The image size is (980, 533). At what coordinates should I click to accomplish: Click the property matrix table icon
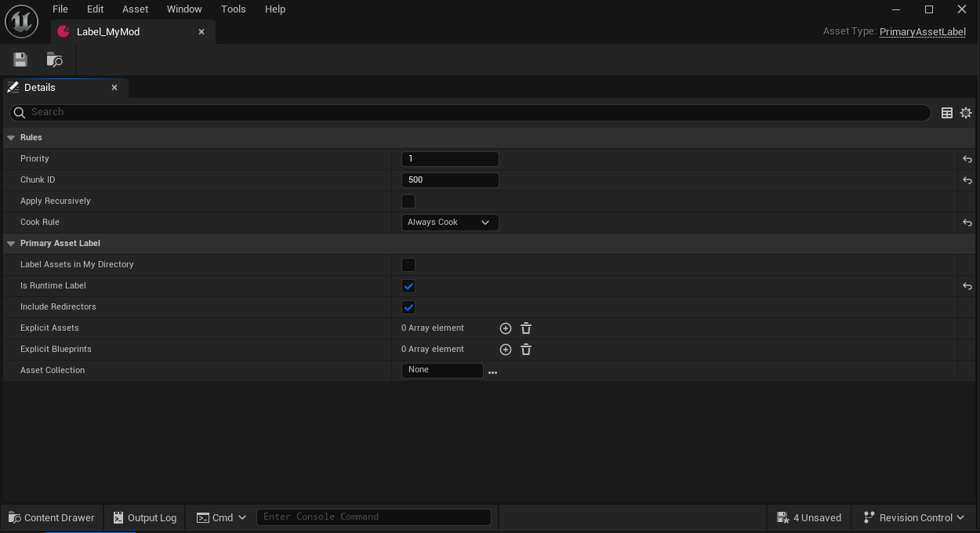947,113
